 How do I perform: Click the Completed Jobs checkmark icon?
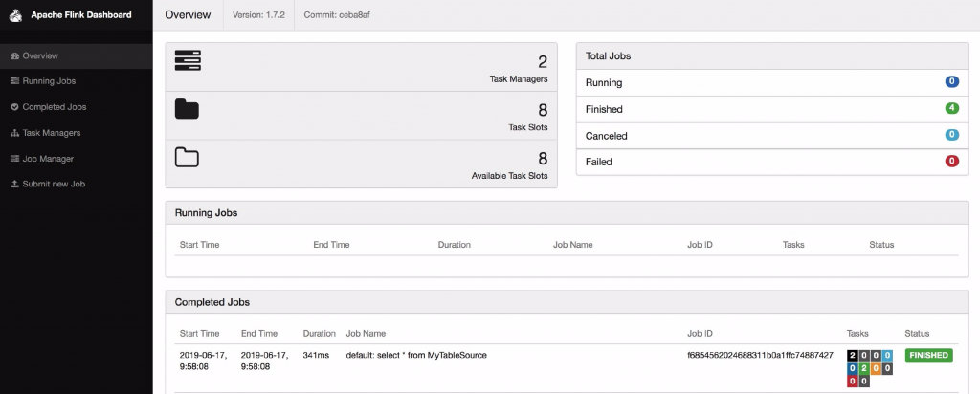15,107
